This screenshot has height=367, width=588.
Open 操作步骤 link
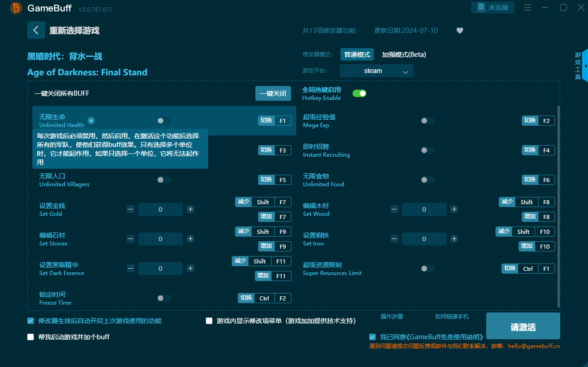click(x=392, y=317)
